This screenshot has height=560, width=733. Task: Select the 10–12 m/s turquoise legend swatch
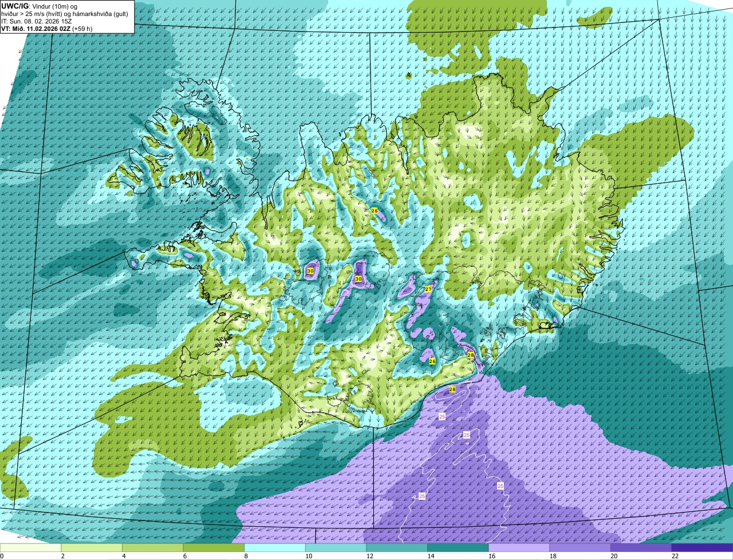336,547
